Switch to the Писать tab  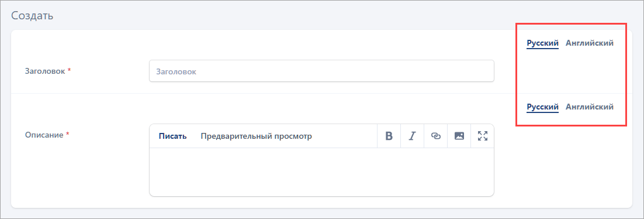pos(173,136)
